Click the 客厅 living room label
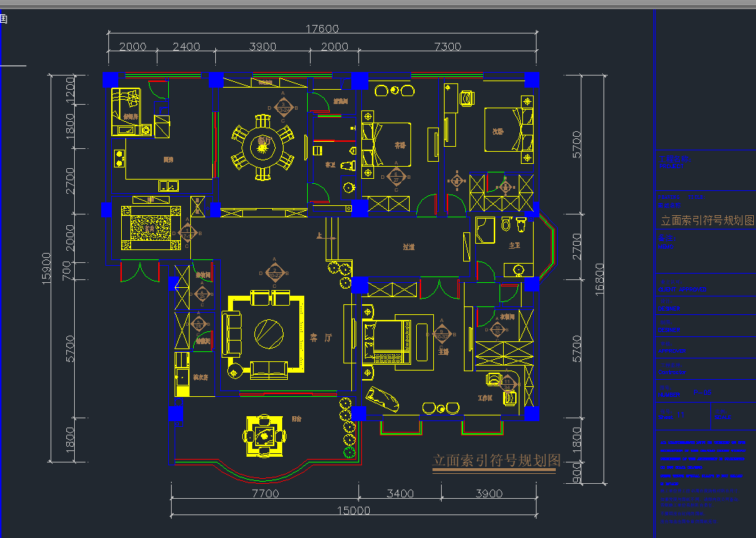This screenshot has width=756, height=538. (321, 338)
